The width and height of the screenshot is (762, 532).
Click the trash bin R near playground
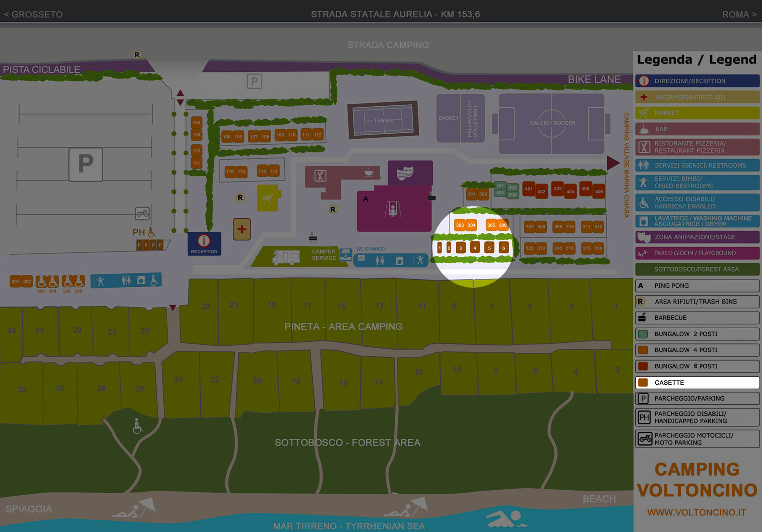tap(333, 209)
